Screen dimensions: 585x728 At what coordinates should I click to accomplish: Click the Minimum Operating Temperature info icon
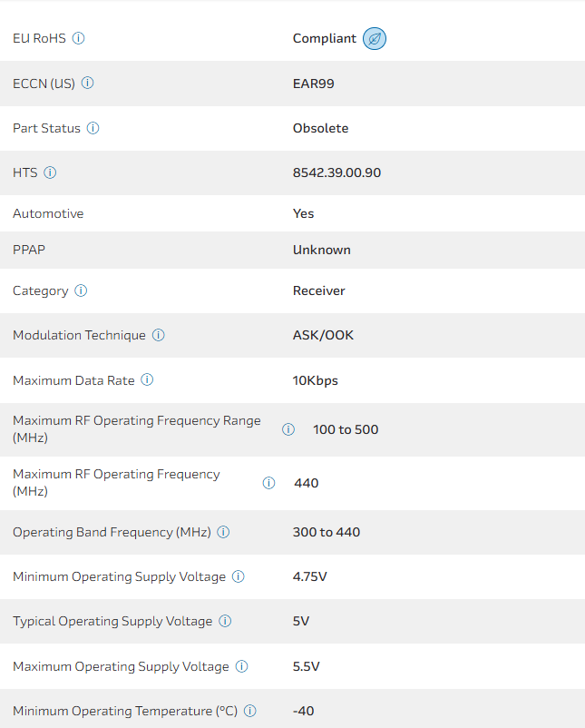coord(250,711)
